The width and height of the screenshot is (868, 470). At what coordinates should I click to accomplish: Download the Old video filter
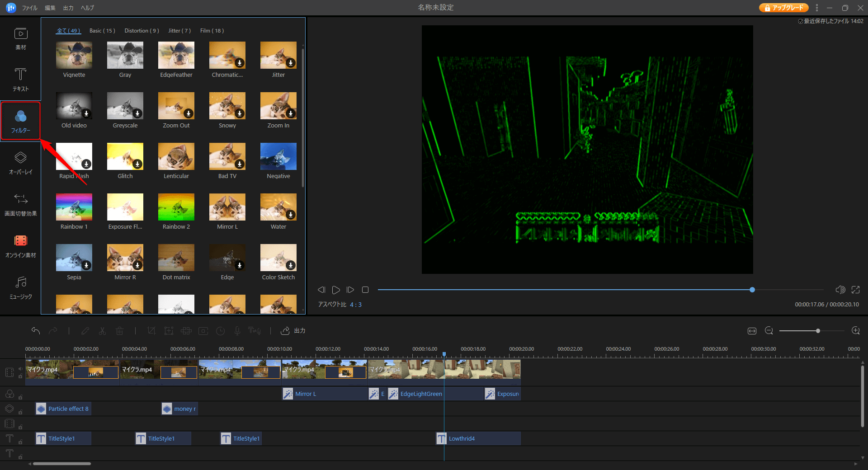pos(86,113)
